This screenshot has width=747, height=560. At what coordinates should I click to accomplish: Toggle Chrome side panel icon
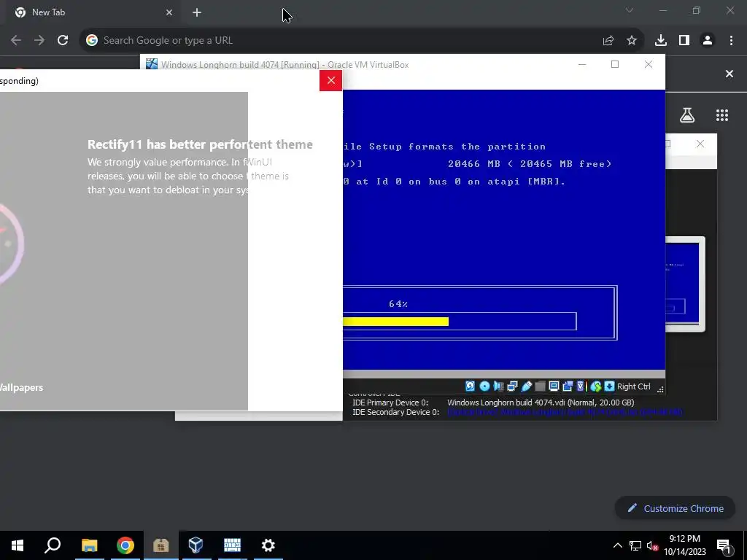point(684,41)
